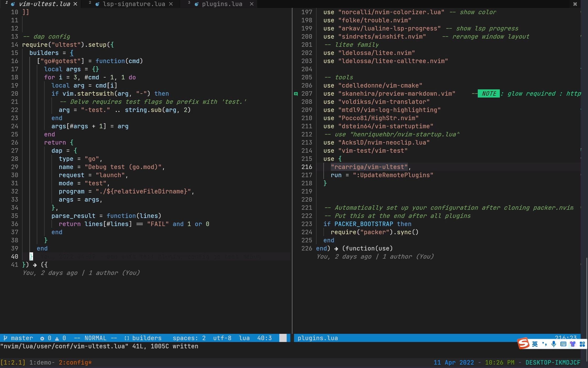Click the NORMAL mode indicator

[x=95, y=338]
